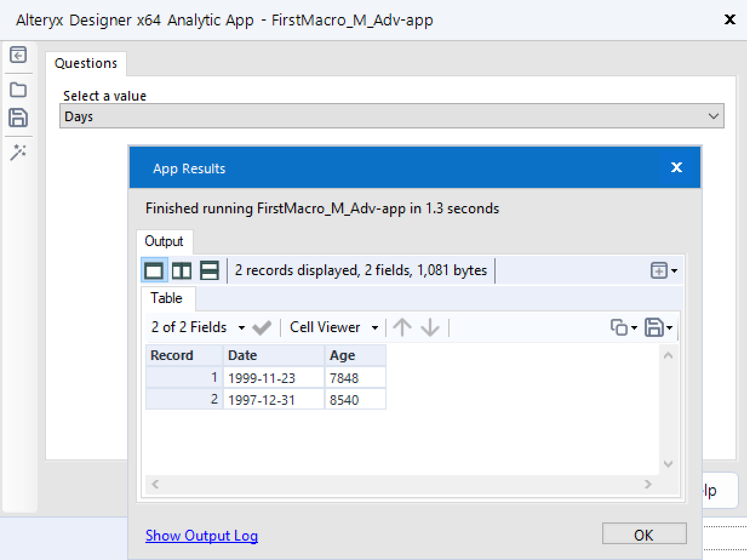Click the save results disk icon
Image resolution: width=747 pixels, height=560 pixels.
click(x=654, y=328)
